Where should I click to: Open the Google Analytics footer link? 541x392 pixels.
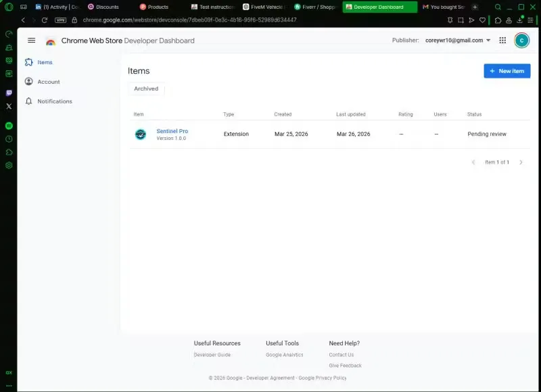[x=285, y=355]
